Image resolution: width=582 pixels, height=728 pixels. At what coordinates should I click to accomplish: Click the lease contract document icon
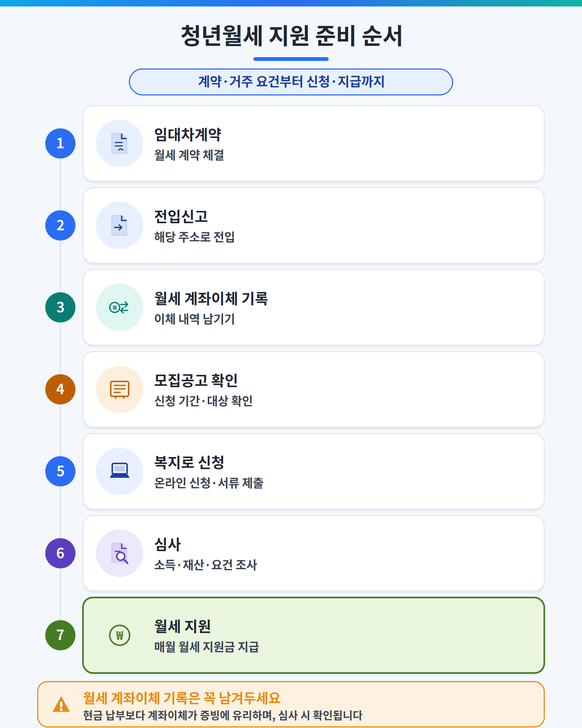pos(119,143)
